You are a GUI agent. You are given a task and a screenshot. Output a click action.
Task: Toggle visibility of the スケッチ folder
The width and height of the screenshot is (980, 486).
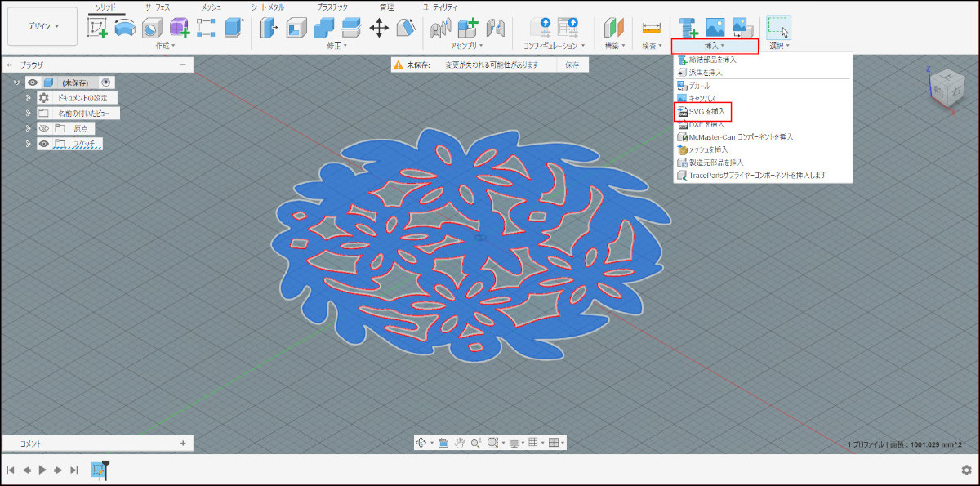44,144
